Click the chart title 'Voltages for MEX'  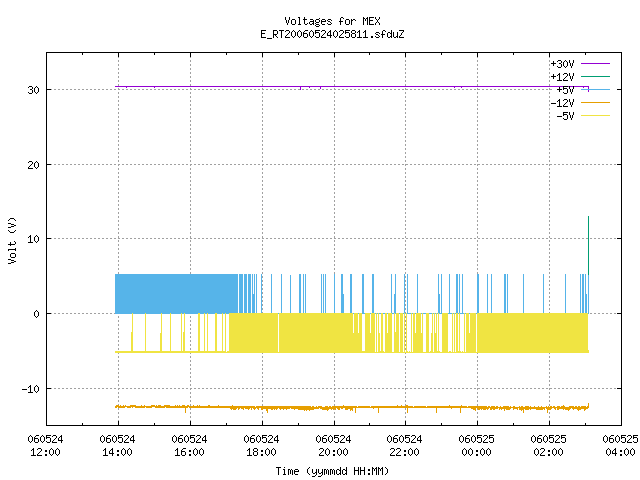coord(332,21)
